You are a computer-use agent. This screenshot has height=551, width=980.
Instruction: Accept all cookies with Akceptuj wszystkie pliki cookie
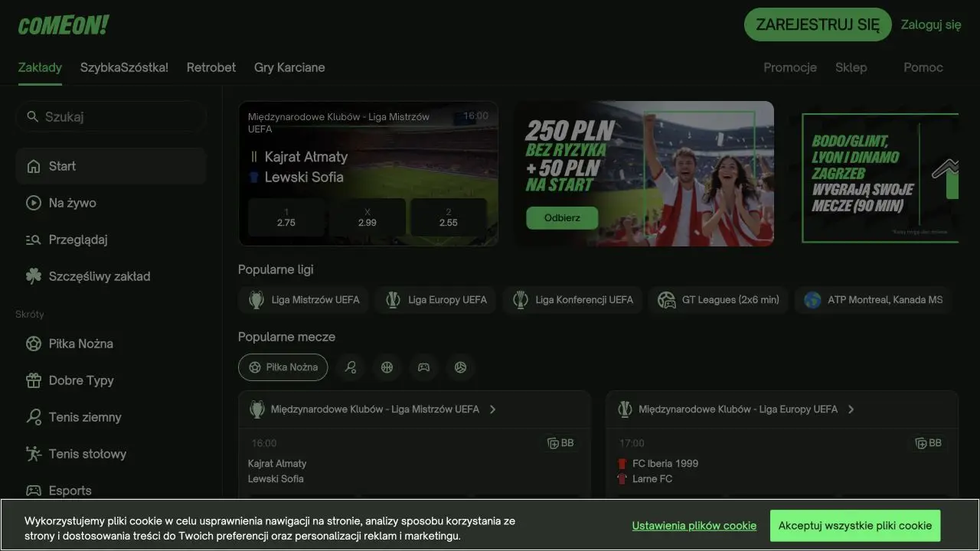pyautogui.click(x=855, y=526)
